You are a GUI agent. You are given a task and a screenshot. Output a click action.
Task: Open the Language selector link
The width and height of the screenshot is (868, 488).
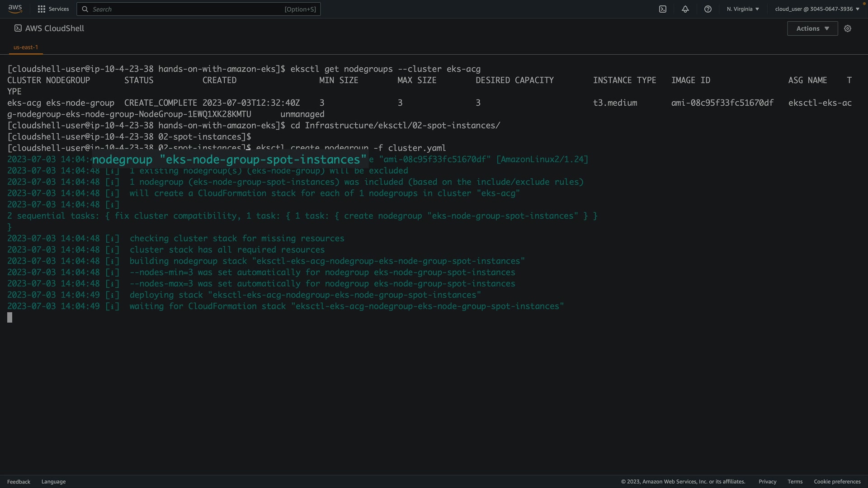coord(53,482)
